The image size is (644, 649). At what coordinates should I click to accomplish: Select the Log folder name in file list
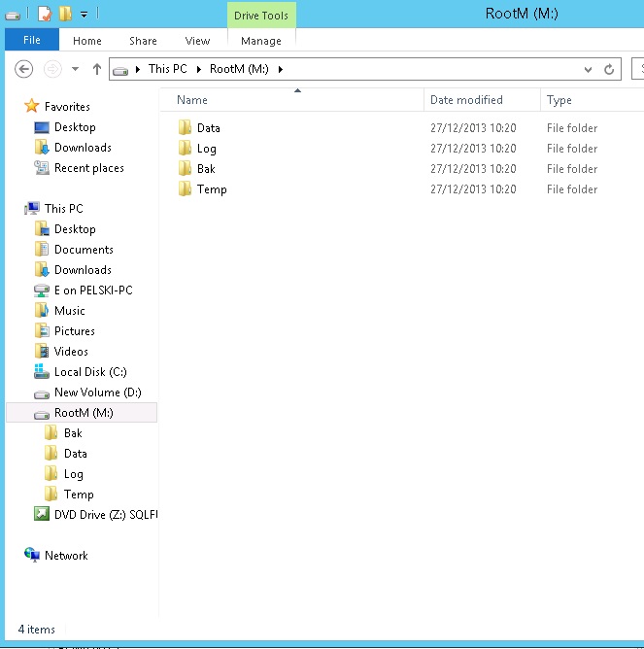pyautogui.click(x=207, y=149)
